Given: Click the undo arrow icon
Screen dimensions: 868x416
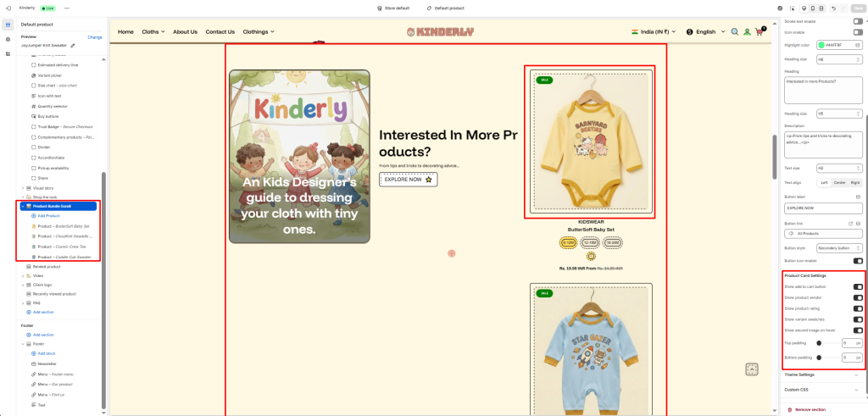Looking at the screenshot, I should 834,8.
